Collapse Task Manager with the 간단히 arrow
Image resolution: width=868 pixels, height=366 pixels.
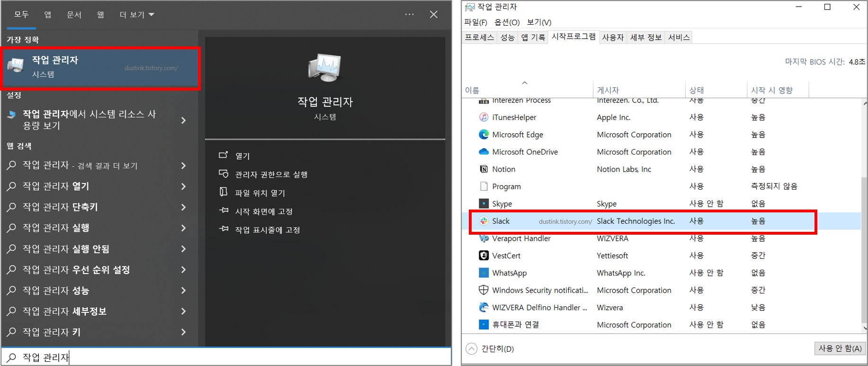472,349
